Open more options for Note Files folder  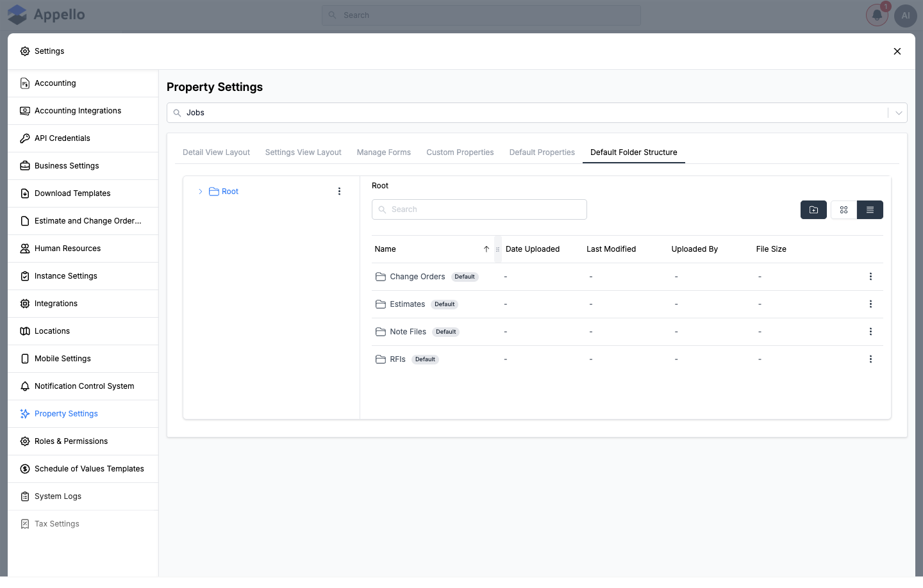pyautogui.click(x=870, y=332)
